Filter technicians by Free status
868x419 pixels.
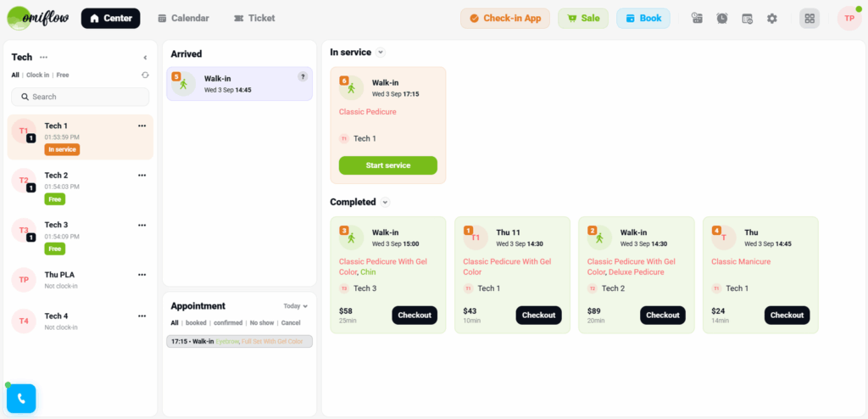click(63, 75)
